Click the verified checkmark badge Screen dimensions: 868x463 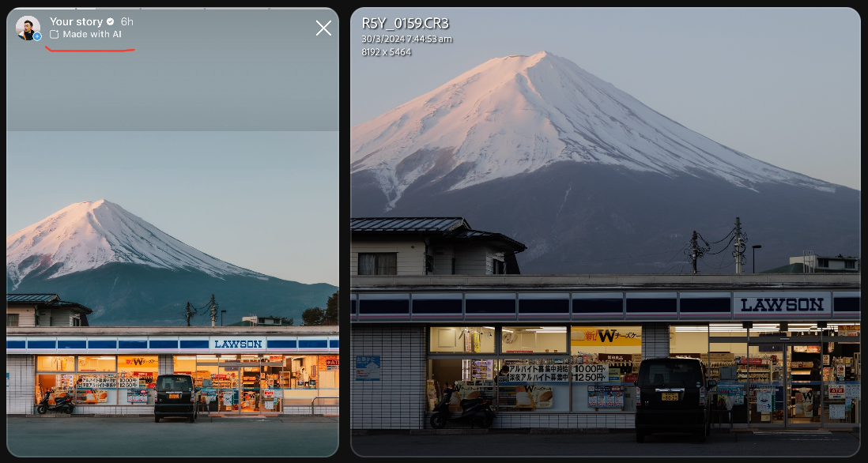(x=111, y=21)
